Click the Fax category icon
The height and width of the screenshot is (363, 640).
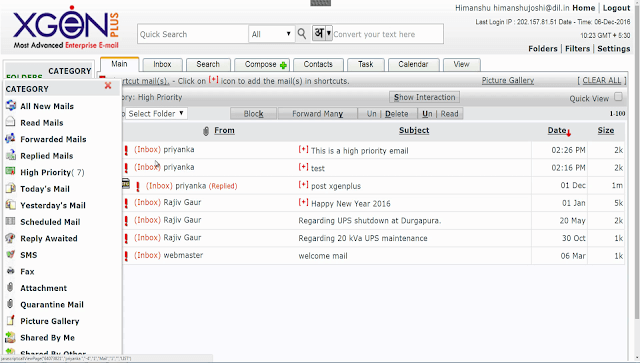pyautogui.click(x=11, y=271)
